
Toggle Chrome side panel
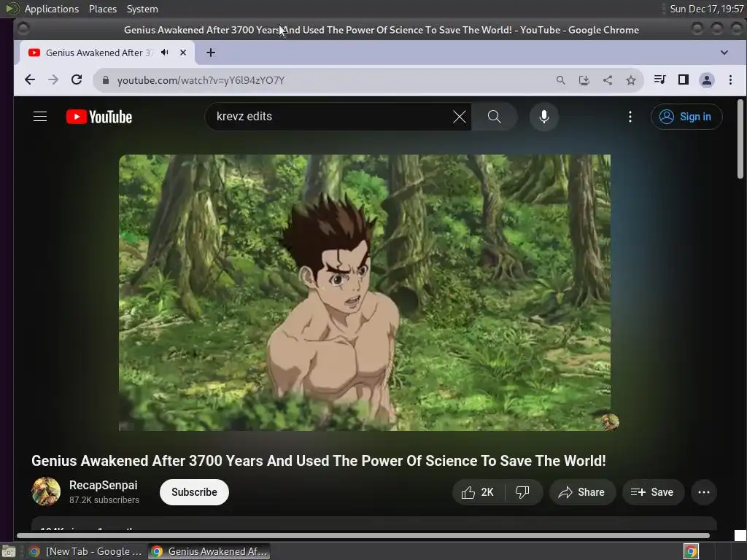[683, 79]
